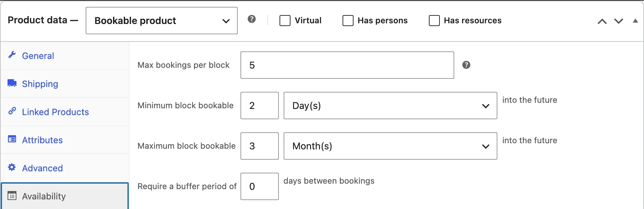Open the Advanced tab

click(x=65, y=168)
